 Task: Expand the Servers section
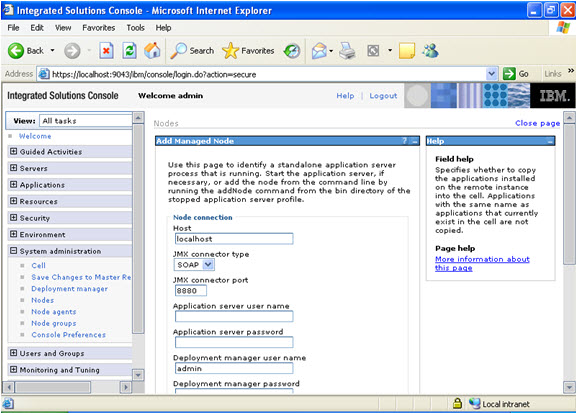pos(14,168)
